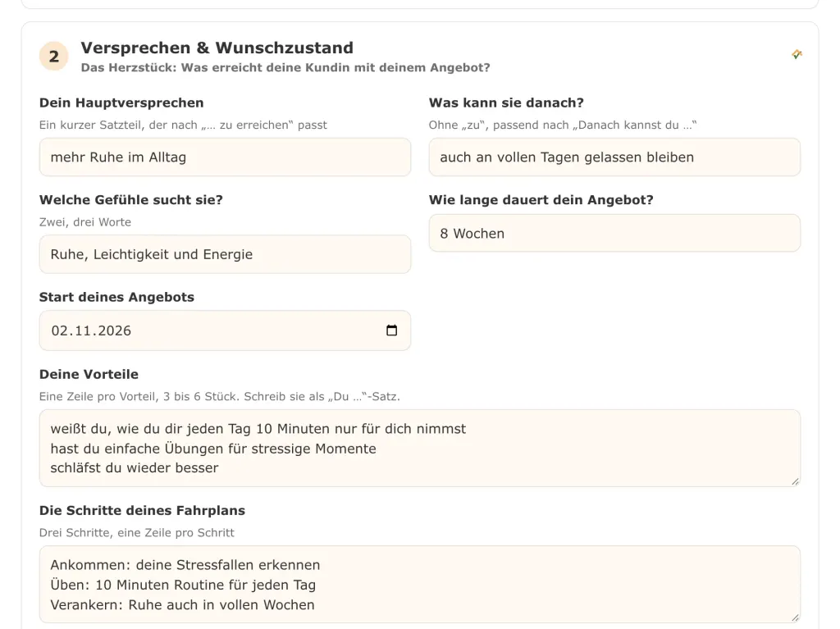Edit the '8 Wochen' duration field
Viewport: 840px width, 629px height.
614,234
